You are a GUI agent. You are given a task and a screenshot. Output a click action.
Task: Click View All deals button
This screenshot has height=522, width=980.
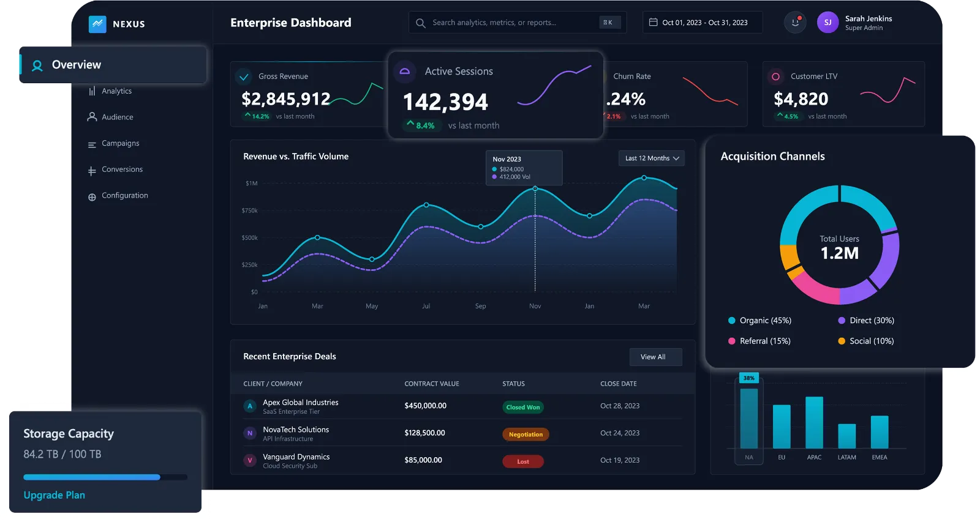click(655, 357)
